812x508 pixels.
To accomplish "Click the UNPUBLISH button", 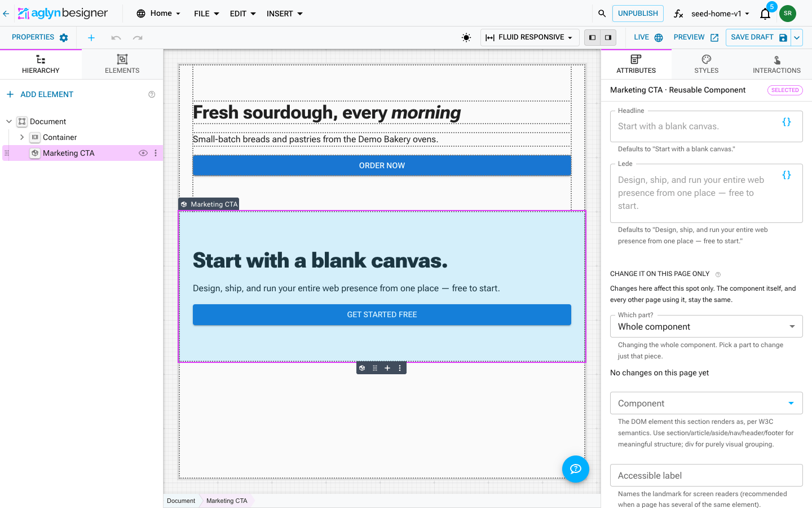I will [638, 14].
